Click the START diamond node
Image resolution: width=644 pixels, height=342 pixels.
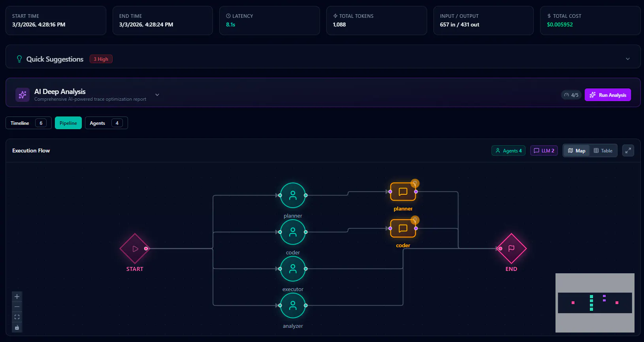(x=135, y=248)
